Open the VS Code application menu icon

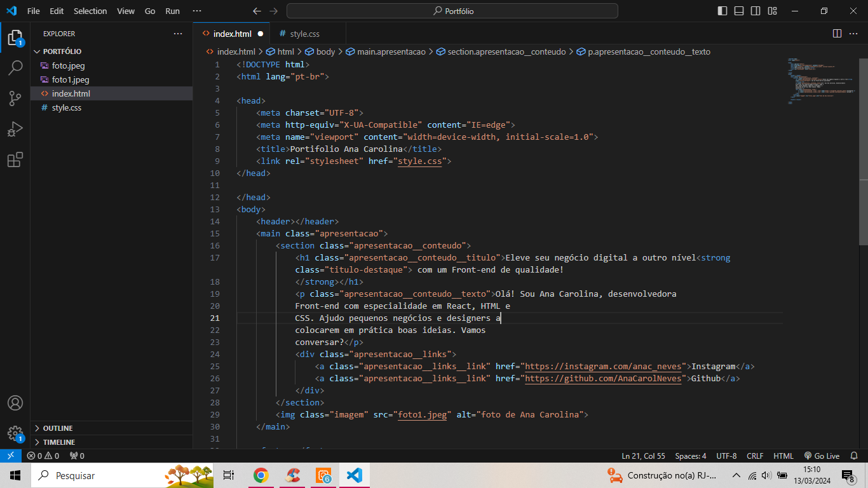(x=11, y=11)
